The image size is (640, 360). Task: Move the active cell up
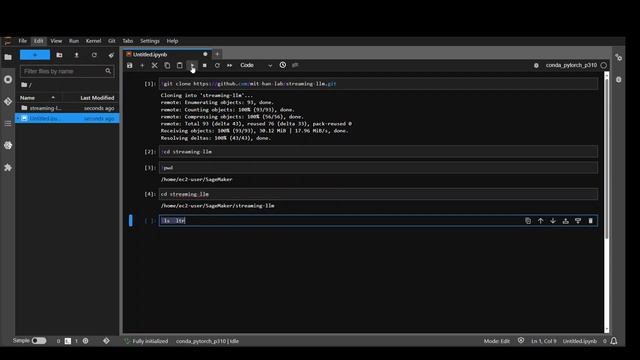point(540,221)
